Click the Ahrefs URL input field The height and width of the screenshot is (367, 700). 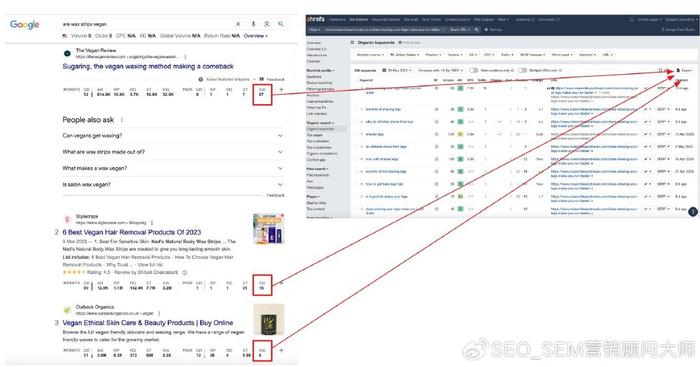[384, 29]
